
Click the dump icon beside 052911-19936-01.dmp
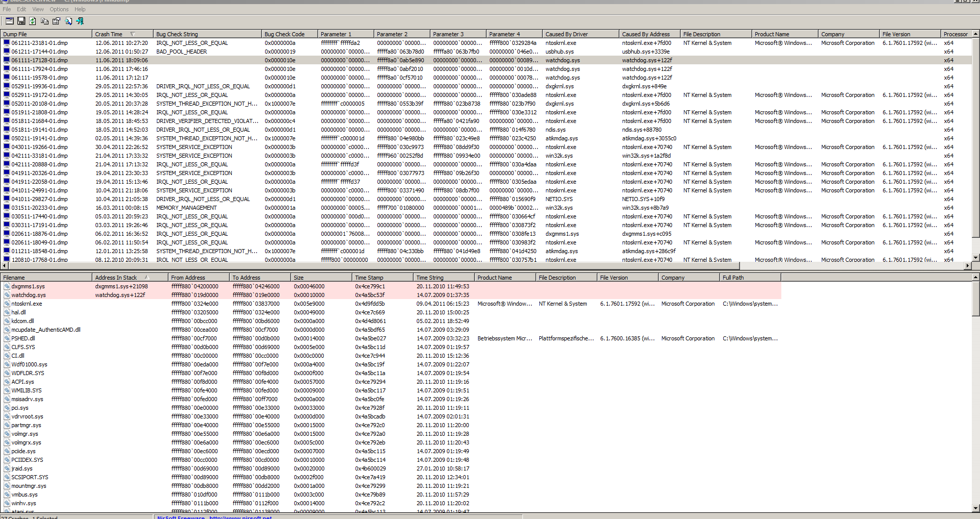pyautogui.click(x=7, y=86)
